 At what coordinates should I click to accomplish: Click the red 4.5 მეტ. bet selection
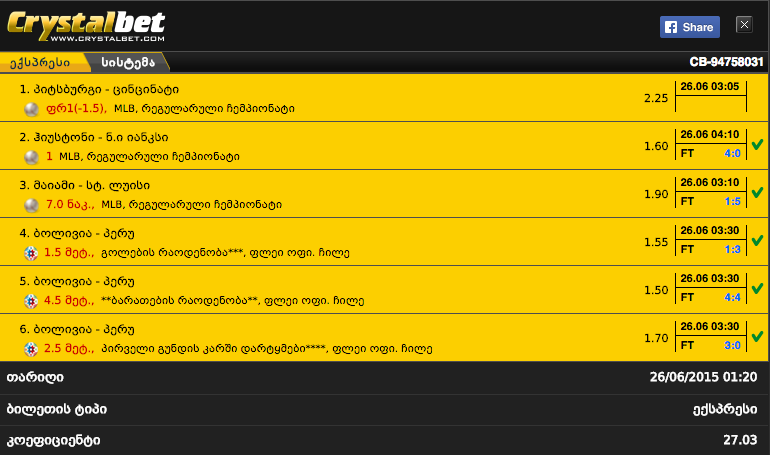[x=69, y=301]
